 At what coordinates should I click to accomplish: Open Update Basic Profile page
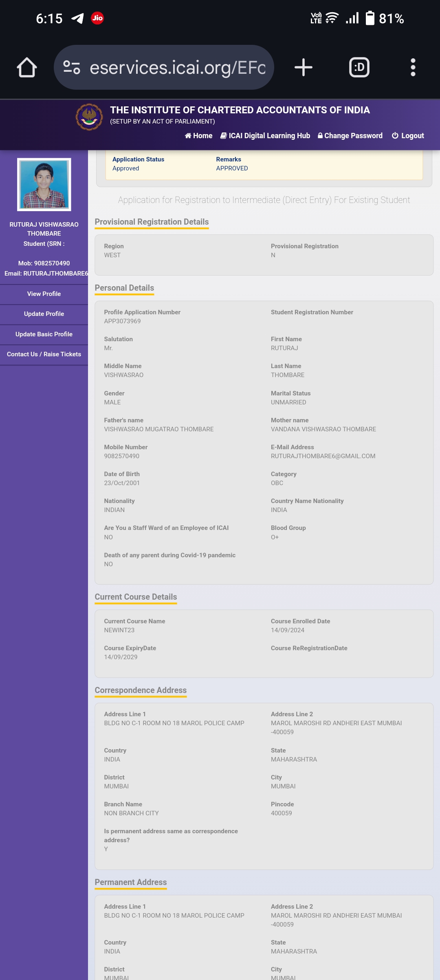click(x=44, y=334)
